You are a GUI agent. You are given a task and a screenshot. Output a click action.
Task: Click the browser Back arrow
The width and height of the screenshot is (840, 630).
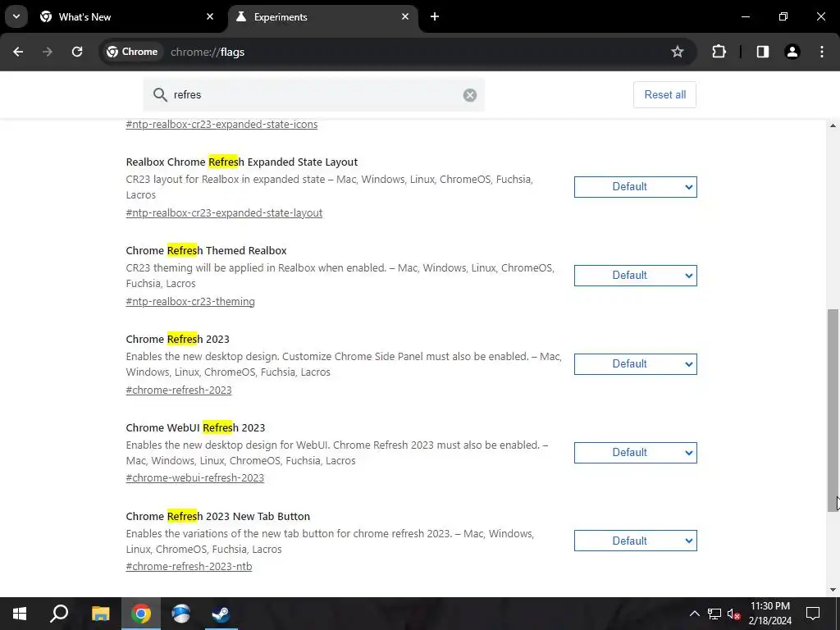coord(18,52)
